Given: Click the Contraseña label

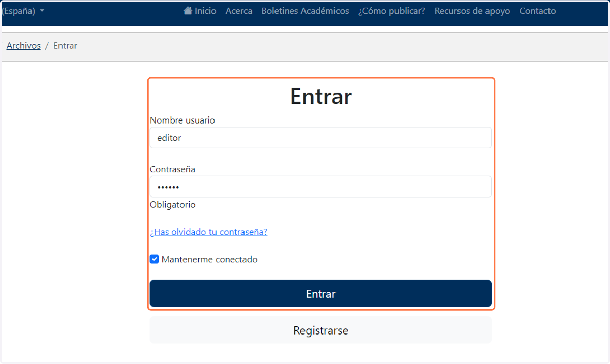Looking at the screenshot, I should (173, 169).
